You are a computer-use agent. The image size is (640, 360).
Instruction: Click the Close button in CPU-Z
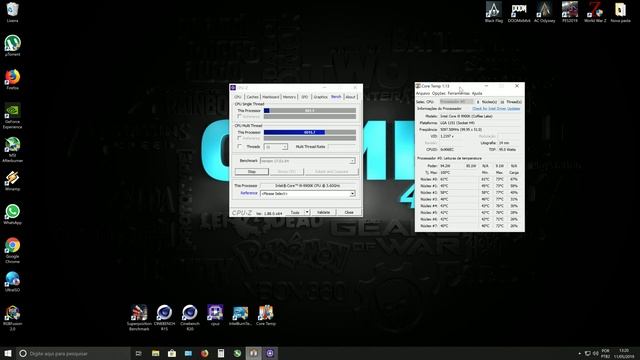pos(349,212)
